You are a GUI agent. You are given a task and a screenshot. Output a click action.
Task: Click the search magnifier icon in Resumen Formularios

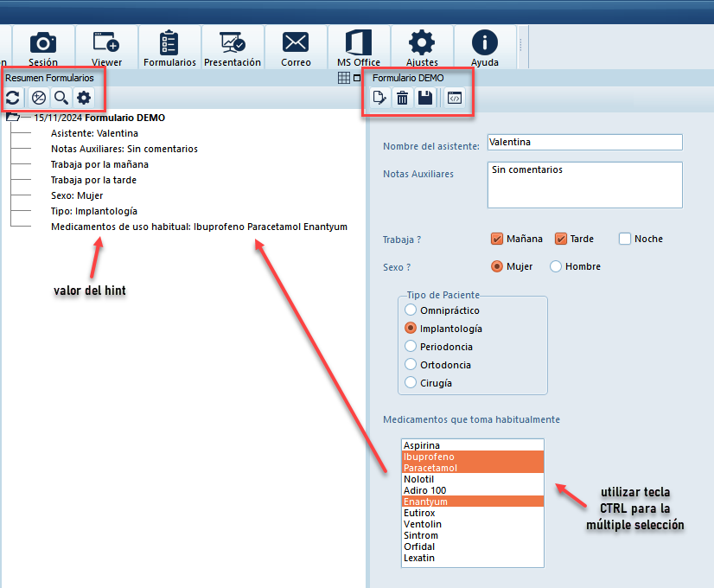[61, 98]
